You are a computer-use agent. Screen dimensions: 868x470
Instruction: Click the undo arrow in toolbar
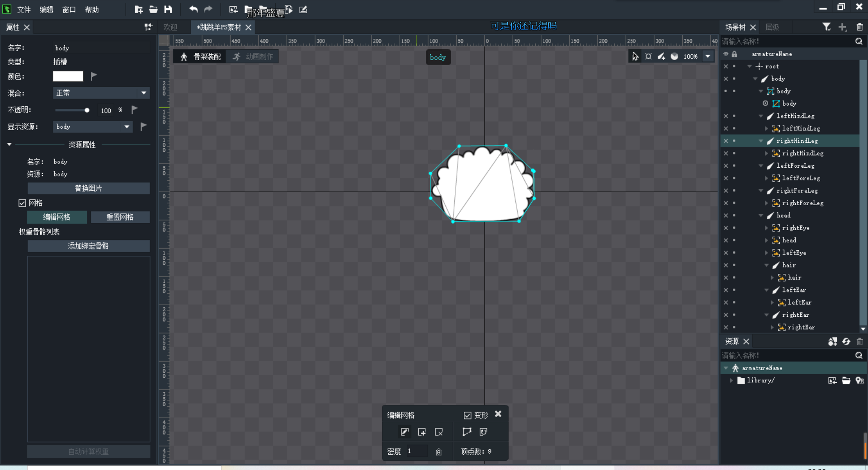pos(193,9)
